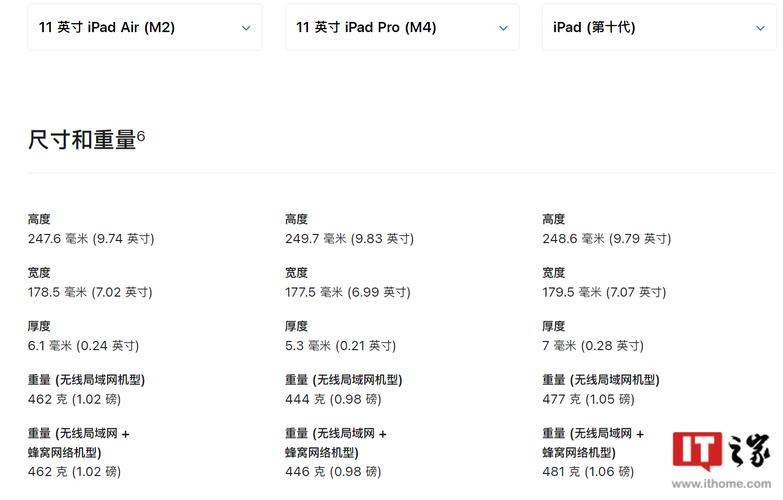Screen dimensions: 783x500
Task: Open the 11 英寸 iPad Air (M2) dropdown
Action: tap(144, 28)
